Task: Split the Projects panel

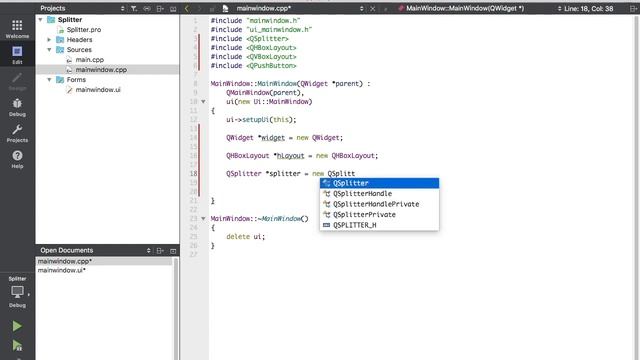Action: 160,8
